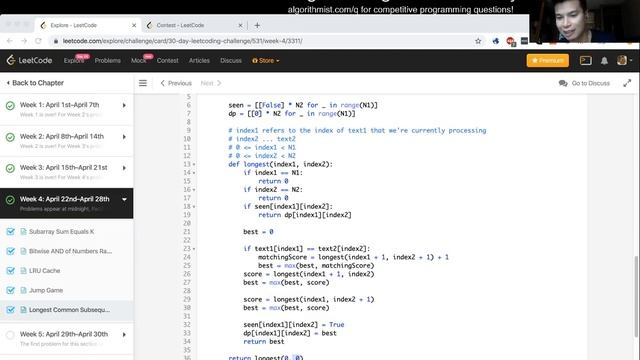Click the Go to Discuss chat icon
Image resolution: width=640 pixels, height=360 pixels.
563,83
